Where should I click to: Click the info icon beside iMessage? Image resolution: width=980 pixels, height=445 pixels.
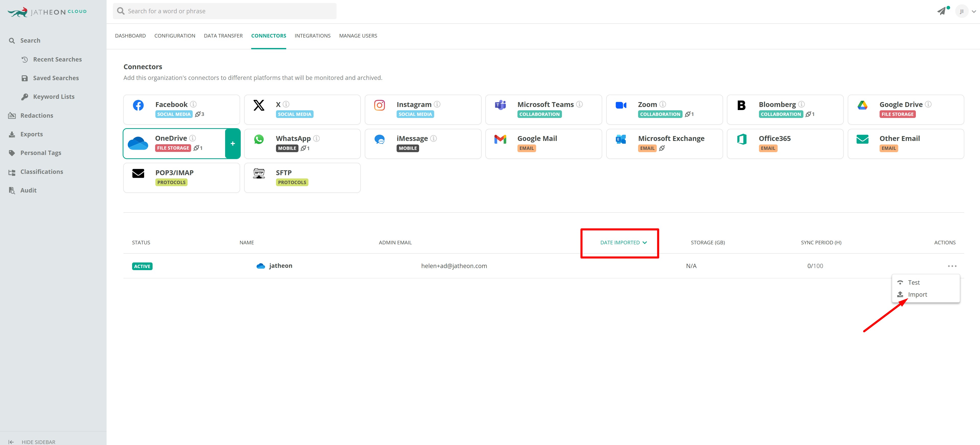pyautogui.click(x=433, y=138)
